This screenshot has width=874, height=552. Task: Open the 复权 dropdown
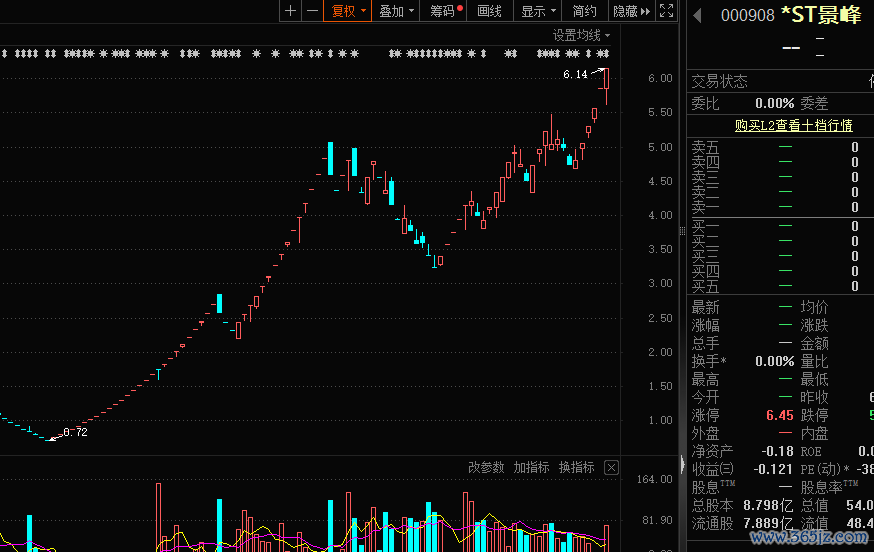(347, 11)
